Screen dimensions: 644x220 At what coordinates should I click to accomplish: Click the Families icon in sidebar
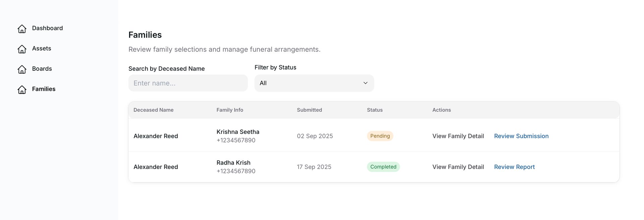(x=22, y=90)
